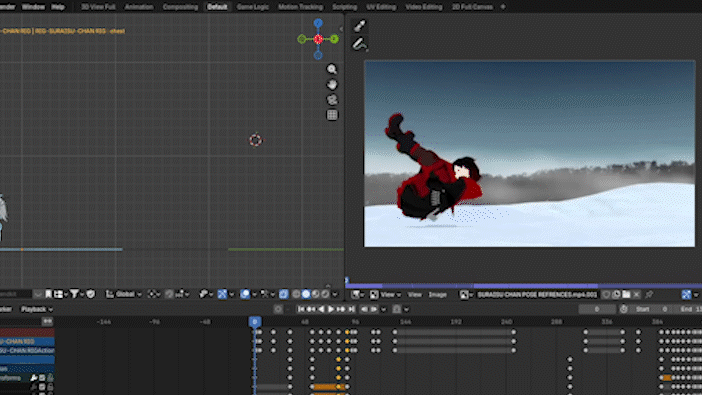Viewport: 703px width, 395px height.
Task: Open the Game Logic workspace tab
Action: [x=252, y=7]
